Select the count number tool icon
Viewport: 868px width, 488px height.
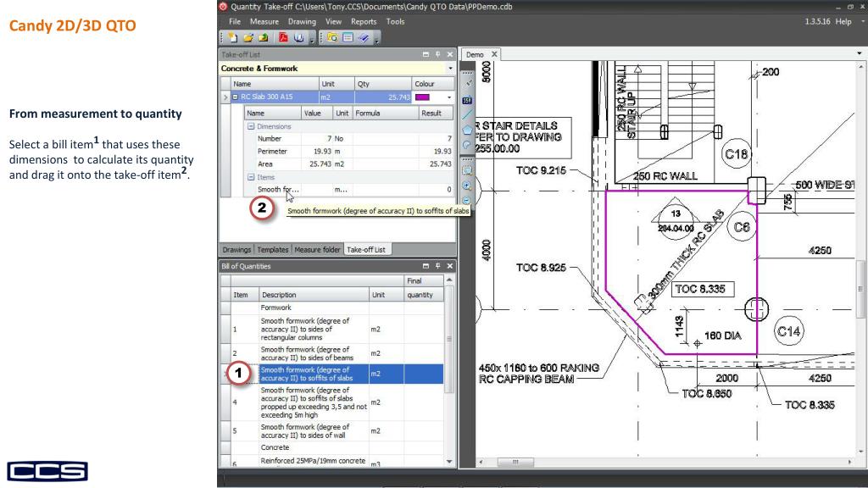click(x=467, y=100)
